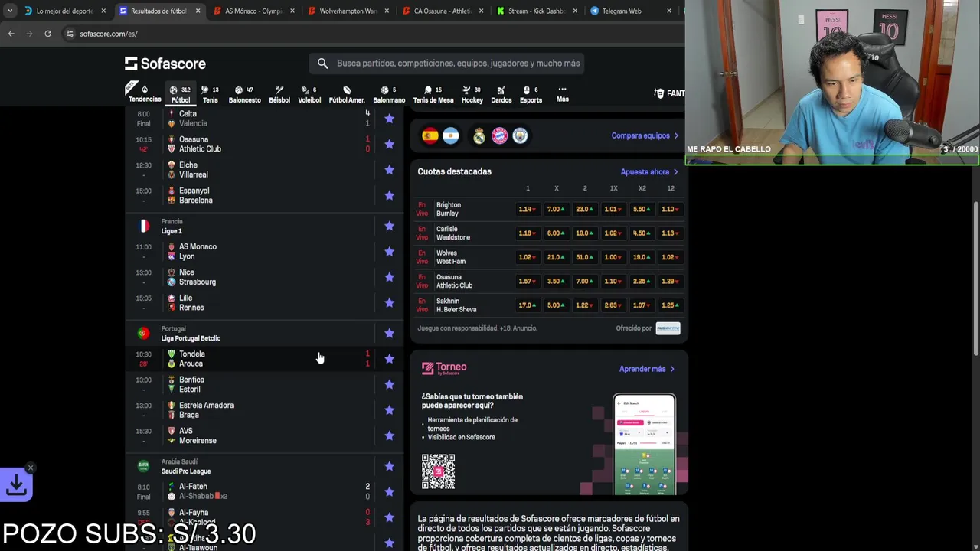The height and width of the screenshot is (551, 980).
Task: Select the Voleibol sport category
Action: coord(309,94)
